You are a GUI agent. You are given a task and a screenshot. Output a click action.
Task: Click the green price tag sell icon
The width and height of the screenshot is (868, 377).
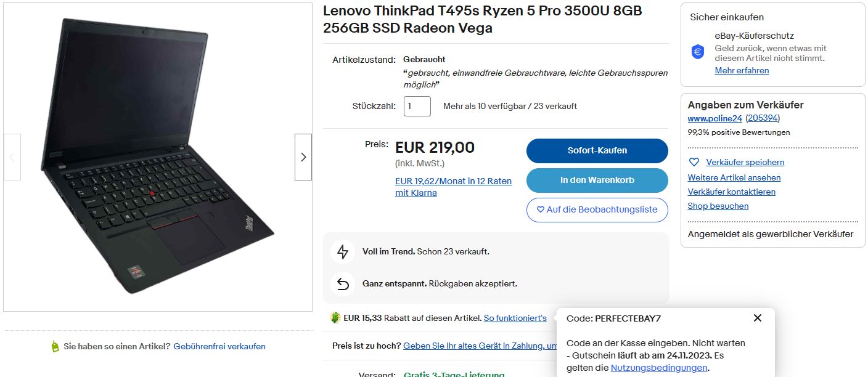click(x=55, y=346)
